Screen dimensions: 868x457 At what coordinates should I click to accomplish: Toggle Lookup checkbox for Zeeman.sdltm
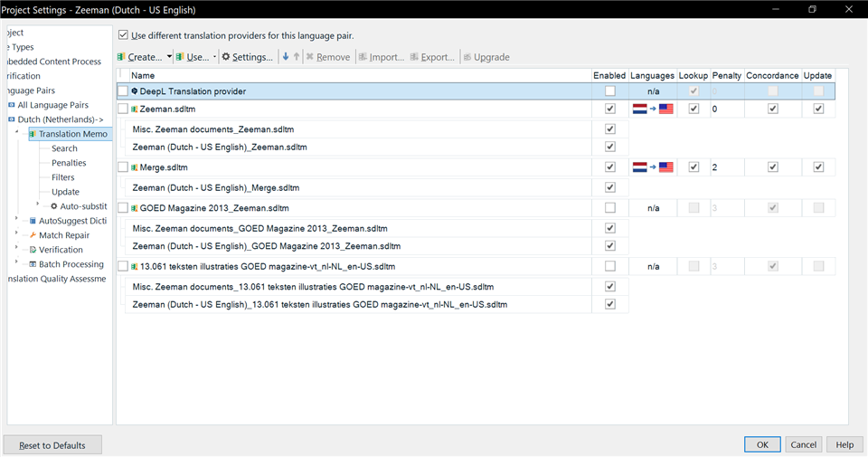[693, 109]
